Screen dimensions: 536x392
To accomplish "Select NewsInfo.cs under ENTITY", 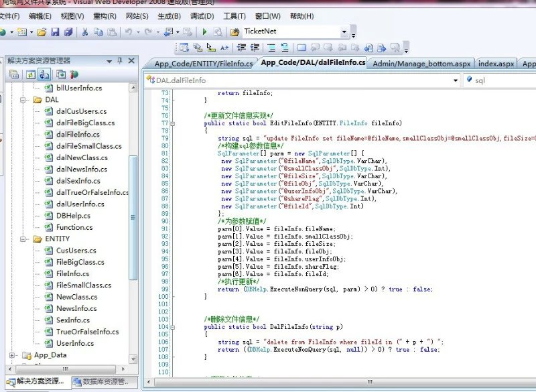I will 76,309.
